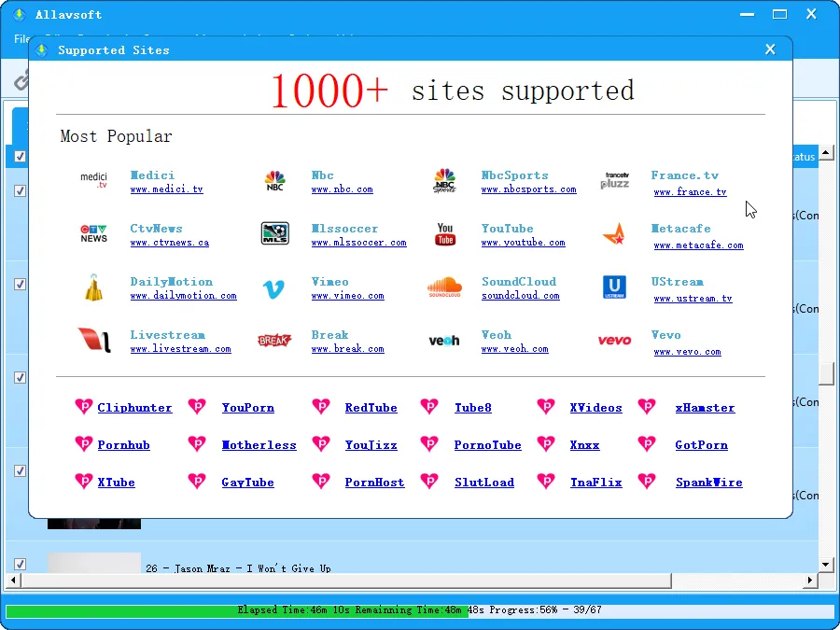Open www.livestream.com link
The height and width of the screenshot is (630, 840).
tap(180, 349)
